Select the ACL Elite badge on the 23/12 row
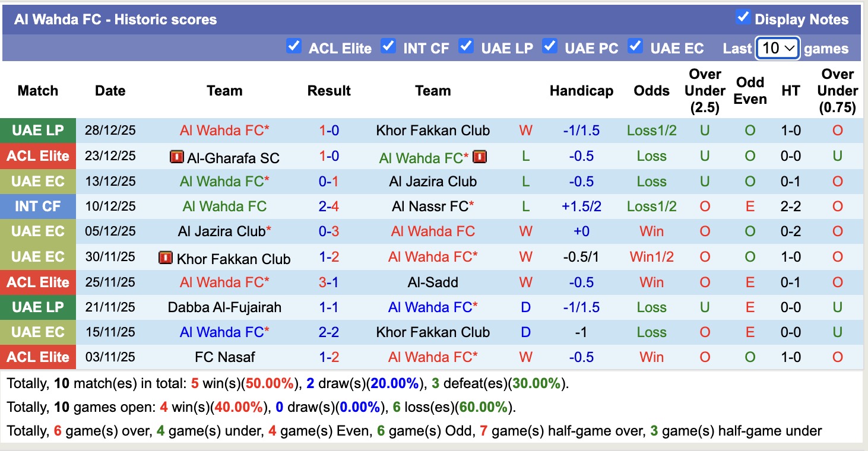This screenshot has width=868, height=451. tap(37, 156)
